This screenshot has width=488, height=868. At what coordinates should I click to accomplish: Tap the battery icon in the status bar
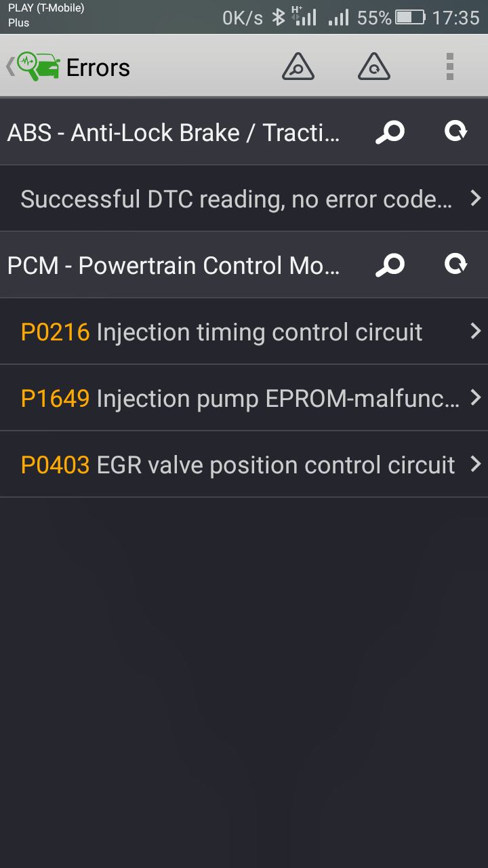pyautogui.click(x=410, y=18)
